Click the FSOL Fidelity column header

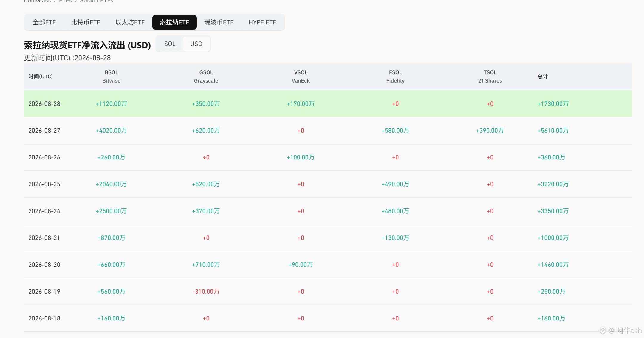tap(395, 77)
